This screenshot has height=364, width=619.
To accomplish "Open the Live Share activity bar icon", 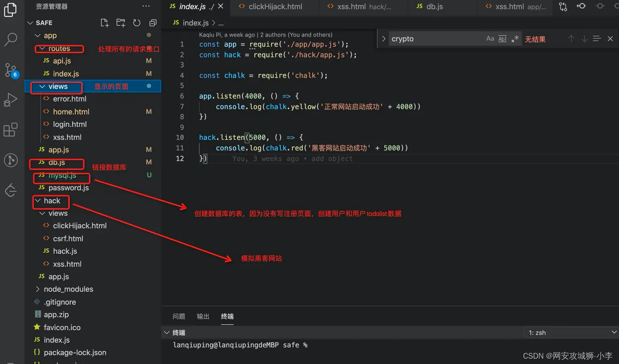I will click(10, 190).
